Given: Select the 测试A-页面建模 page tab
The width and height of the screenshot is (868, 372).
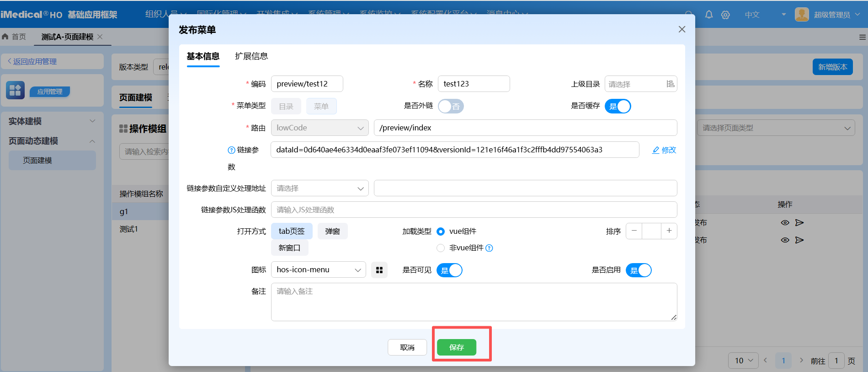Looking at the screenshot, I should tap(67, 37).
